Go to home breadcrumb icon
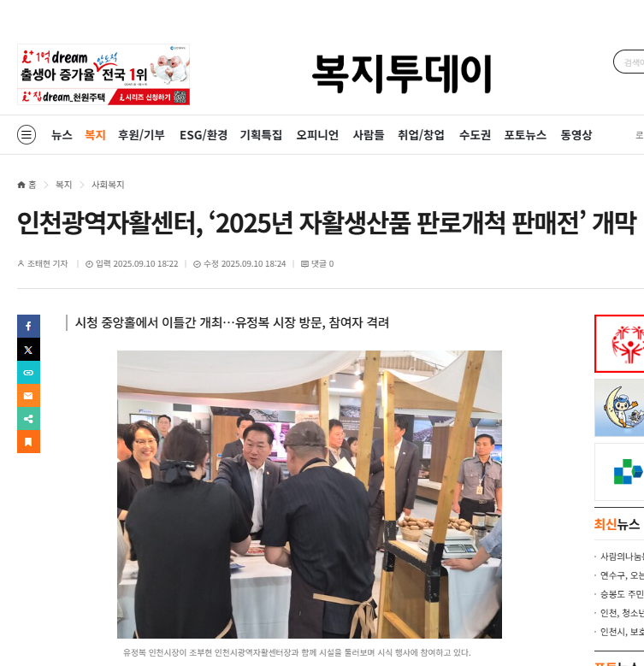The height and width of the screenshot is (666, 644). pos(21,185)
